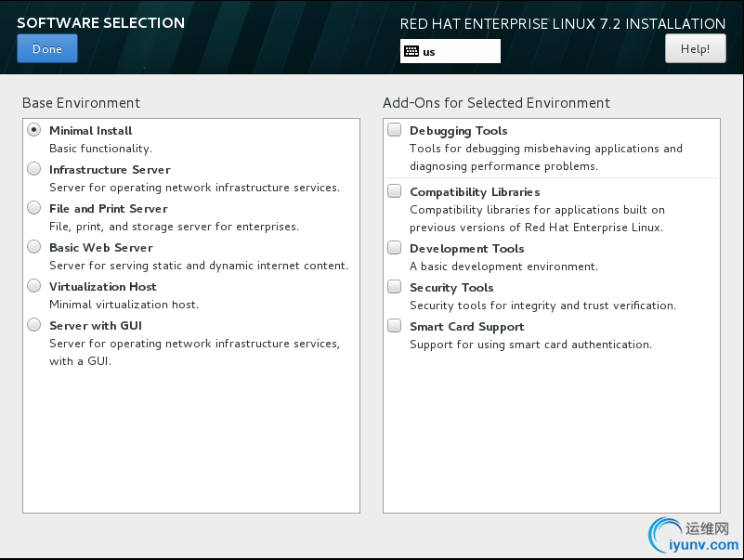This screenshot has height=560, width=744.
Task: Click 'Security tools for integrity and trust verification.'
Action: (x=542, y=306)
